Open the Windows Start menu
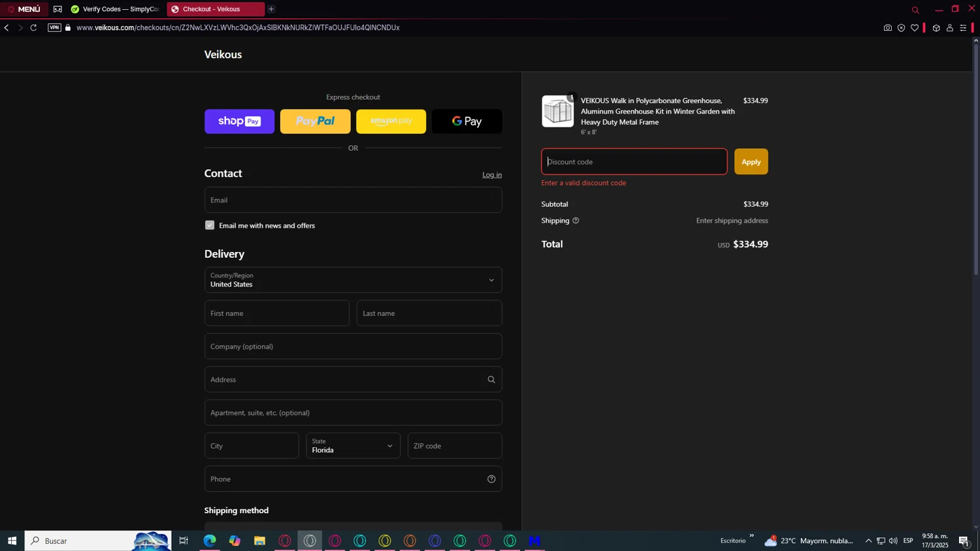980x551 pixels. point(12,541)
